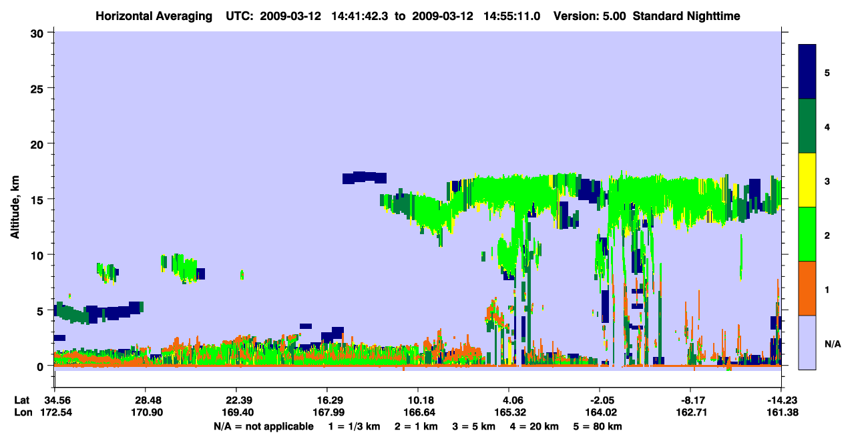Click the 'Lat' row label
This screenshot has height=445, width=868.
click(22, 400)
